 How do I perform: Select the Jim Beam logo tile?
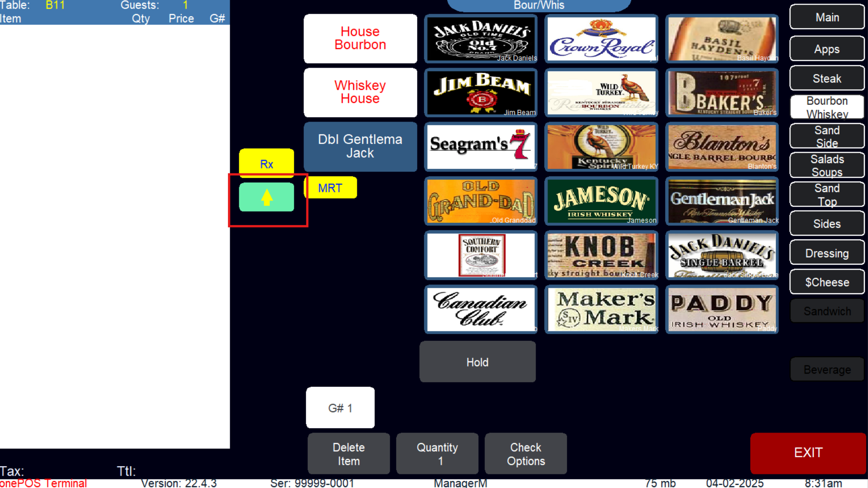481,93
